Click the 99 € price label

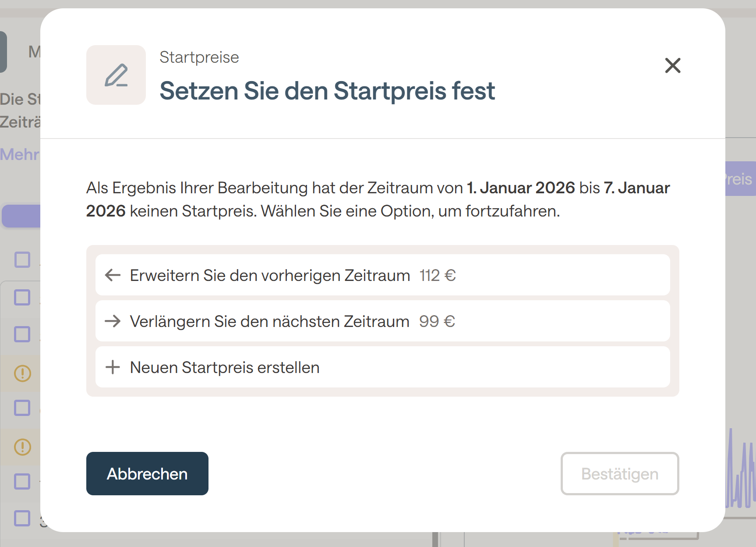coord(437,321)
